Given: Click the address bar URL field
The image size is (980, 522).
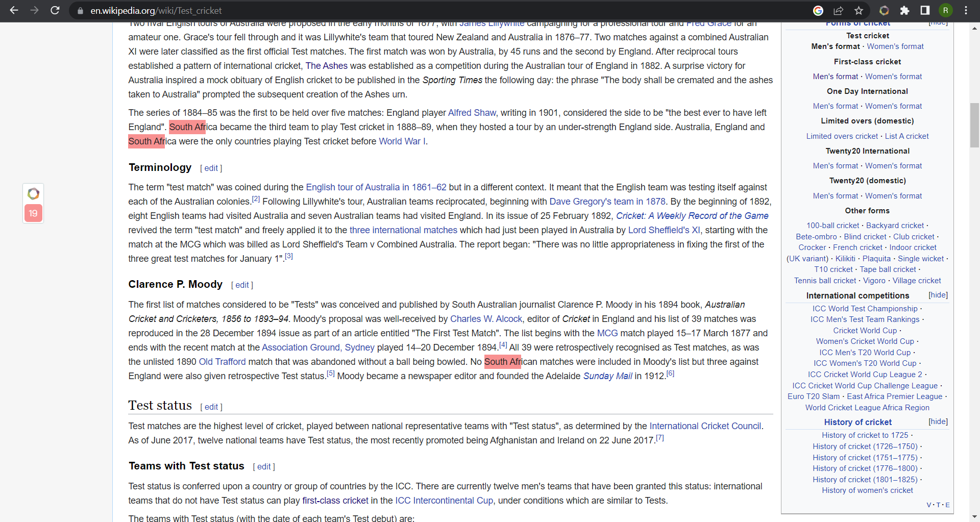Looking at the screenshot, I should pyautogui.click(x=439, y=11).
